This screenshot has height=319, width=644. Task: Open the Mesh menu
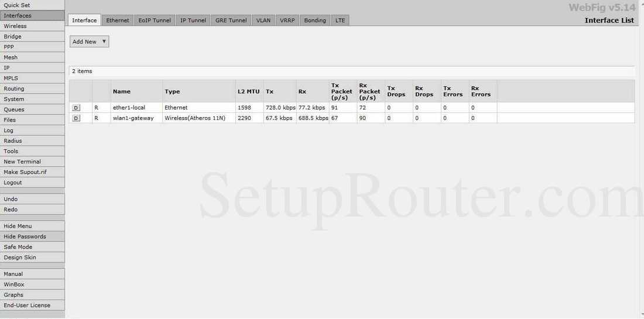[x=32, y=57]
